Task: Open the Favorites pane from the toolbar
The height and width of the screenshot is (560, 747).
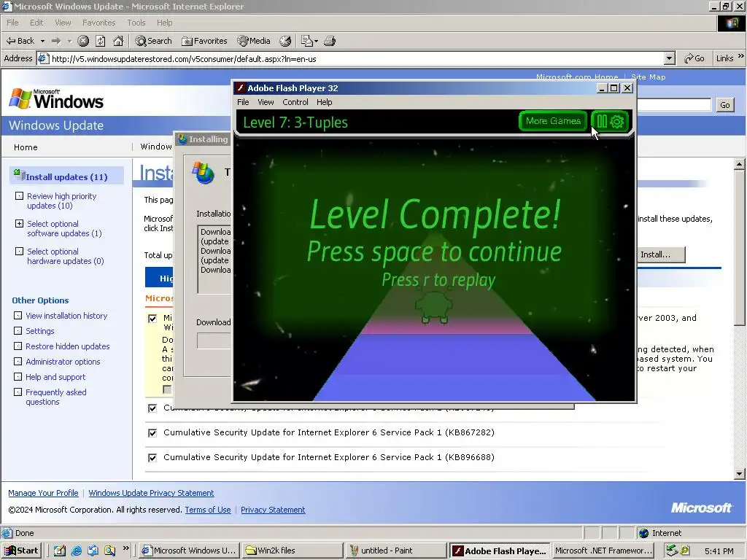Action: [x=204, y=41]
